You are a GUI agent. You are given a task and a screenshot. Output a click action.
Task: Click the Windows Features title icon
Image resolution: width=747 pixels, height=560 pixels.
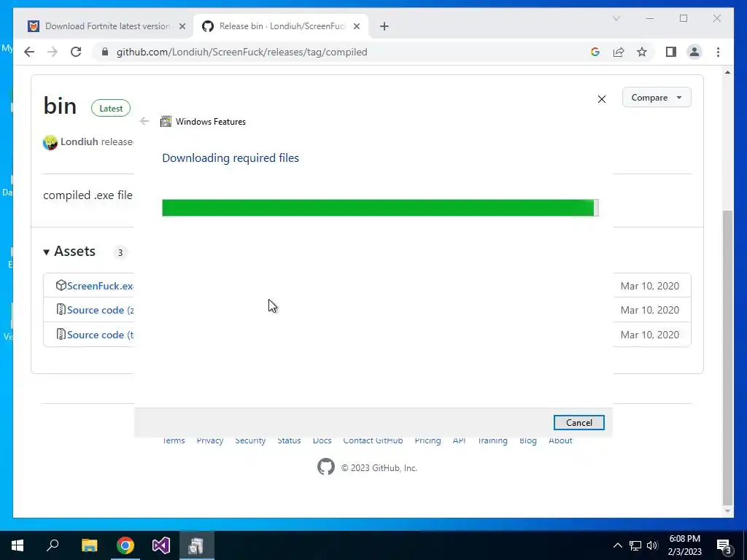(166, 122)
